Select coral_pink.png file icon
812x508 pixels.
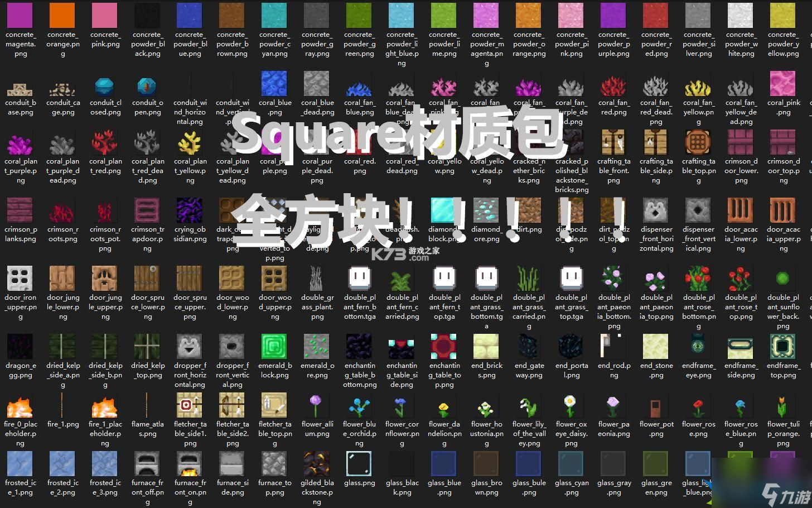click(783, 83)
